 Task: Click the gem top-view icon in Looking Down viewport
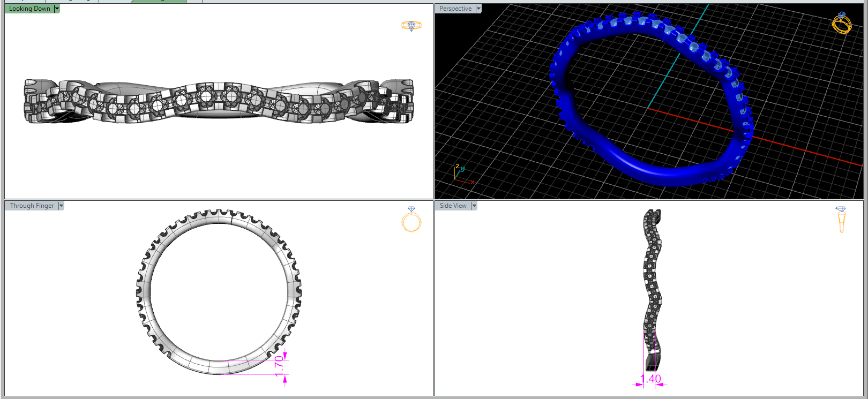[x=411, y=26]
